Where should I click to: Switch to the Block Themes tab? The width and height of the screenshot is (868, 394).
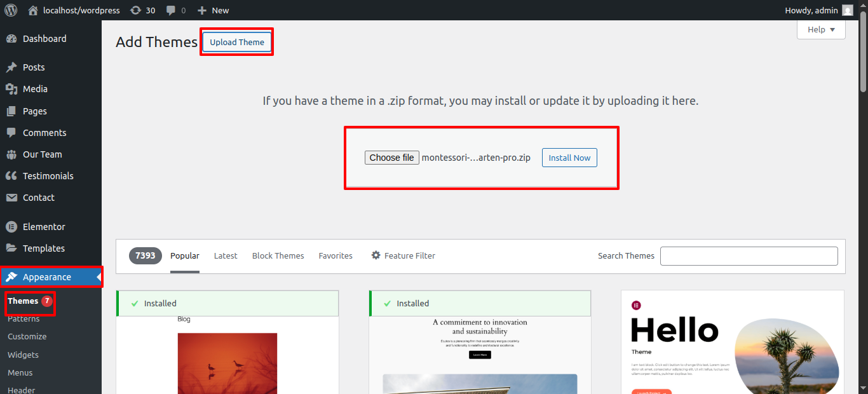pos(278,255)
